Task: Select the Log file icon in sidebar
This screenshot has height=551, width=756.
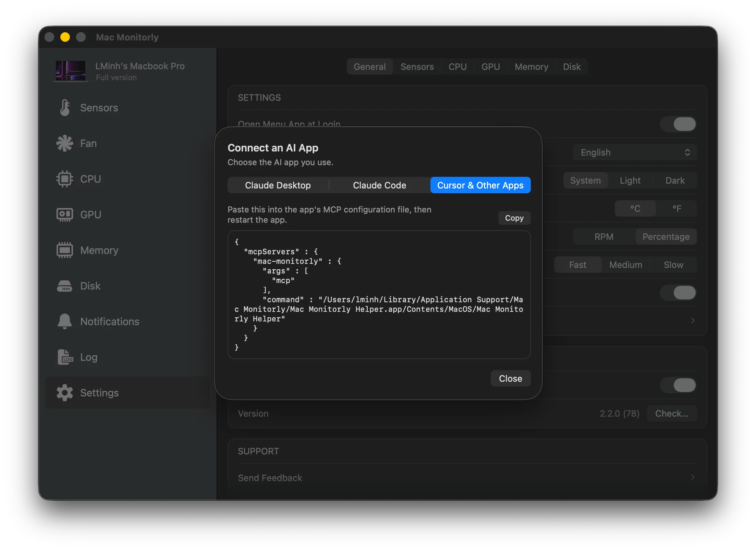Action: coord(65,357)
